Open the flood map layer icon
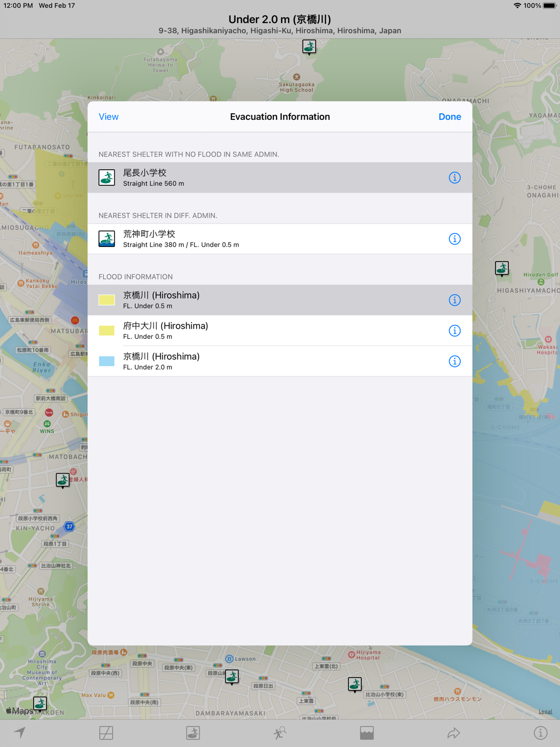The width and height of the screenshot is (560, 747). click(x=367, y=732)
